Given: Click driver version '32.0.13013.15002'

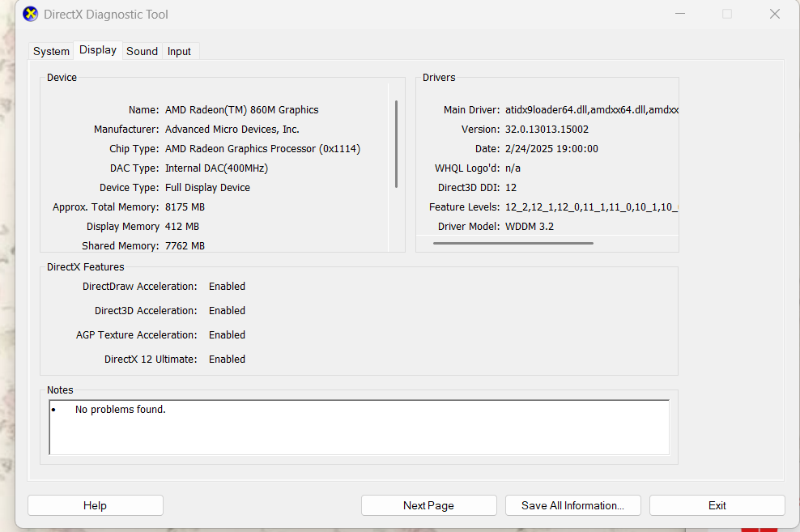Looking at the screenshot, I should click(x=547, y=130).
